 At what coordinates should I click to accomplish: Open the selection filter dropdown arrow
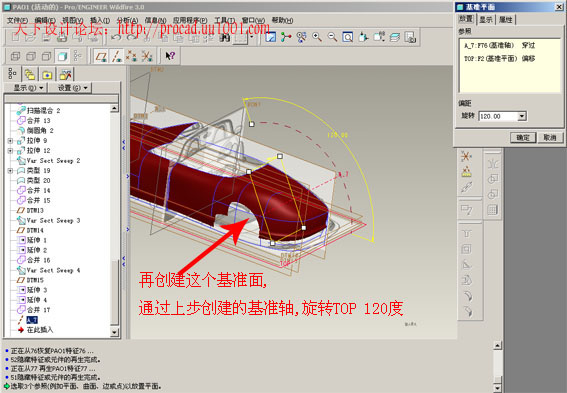[251, 38]
